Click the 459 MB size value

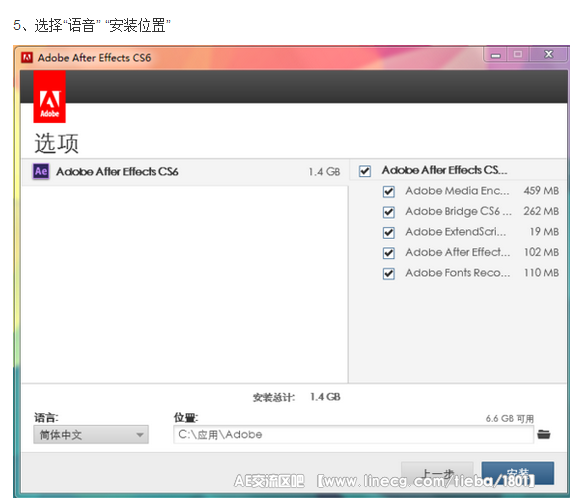[x=541, y=190]
